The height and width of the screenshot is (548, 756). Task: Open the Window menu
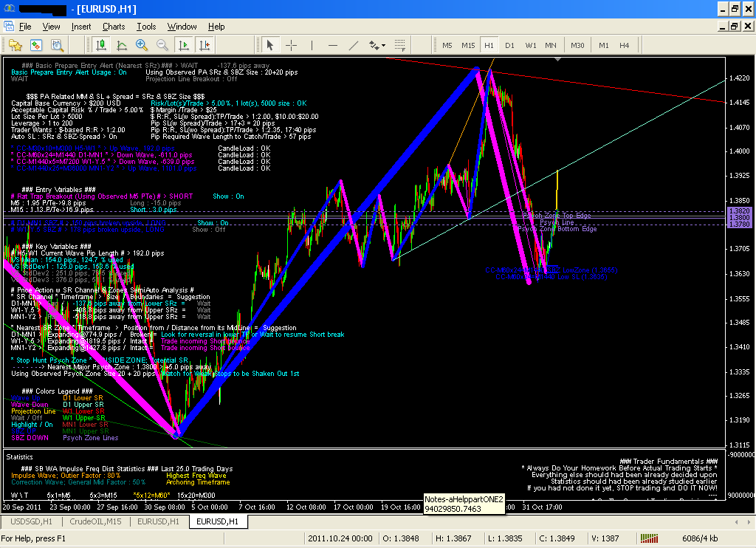182,27
